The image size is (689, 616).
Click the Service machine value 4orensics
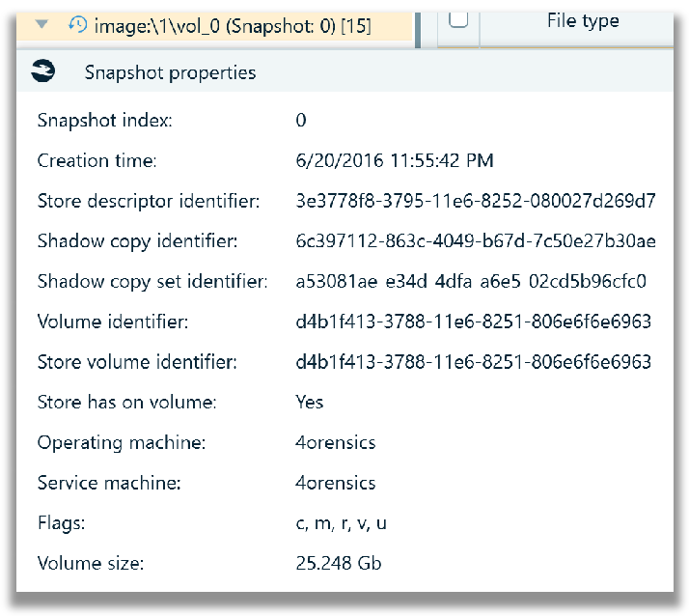[335, 483]
